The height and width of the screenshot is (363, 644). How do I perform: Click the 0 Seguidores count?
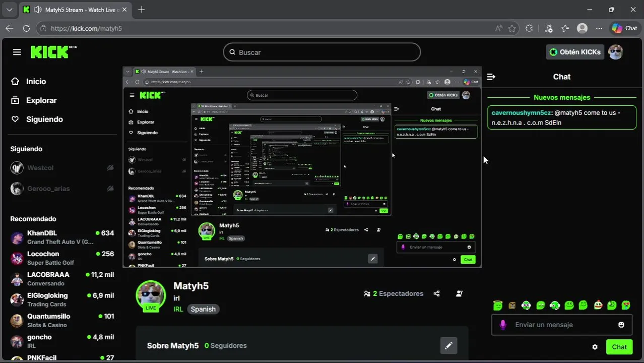[226, 345]
